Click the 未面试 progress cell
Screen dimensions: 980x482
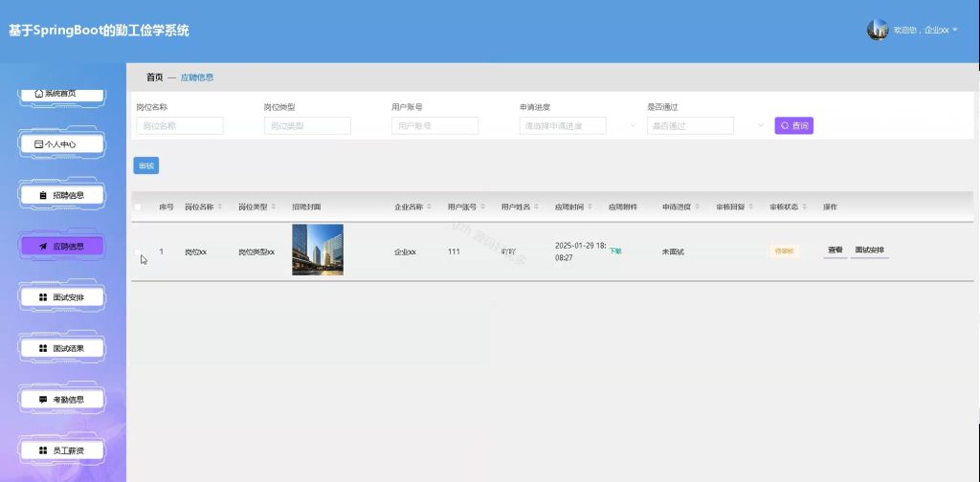click(x=673, y=252)
